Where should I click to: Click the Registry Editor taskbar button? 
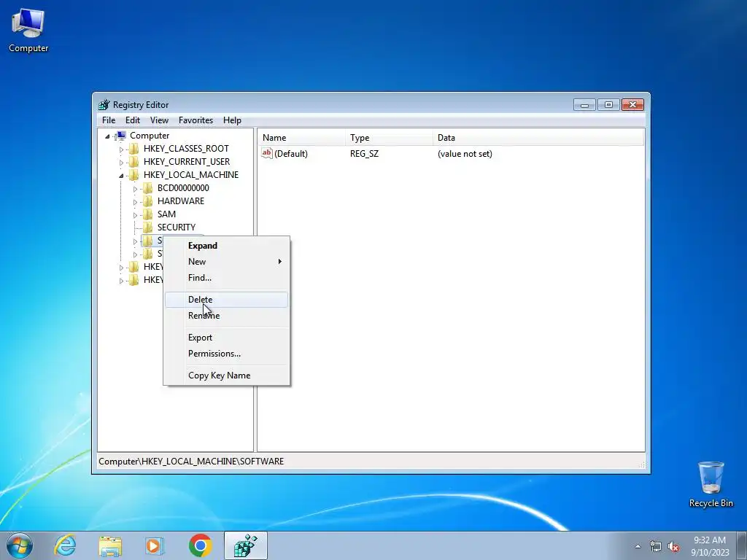246,545
